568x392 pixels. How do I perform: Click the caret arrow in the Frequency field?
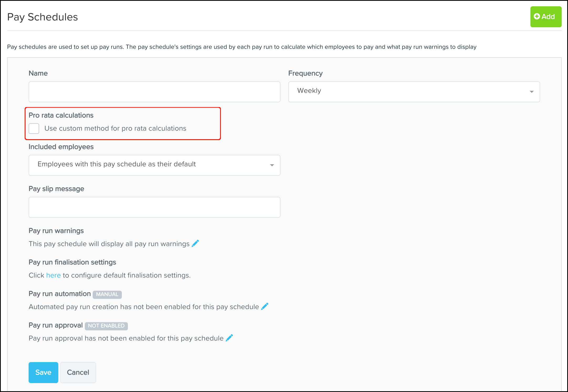point(531,92)
